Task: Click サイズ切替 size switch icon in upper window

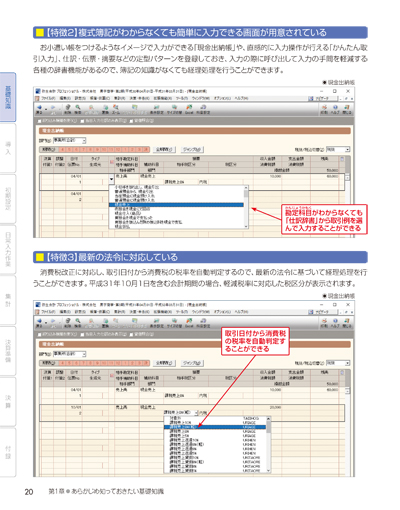Action: coord(174,109)
